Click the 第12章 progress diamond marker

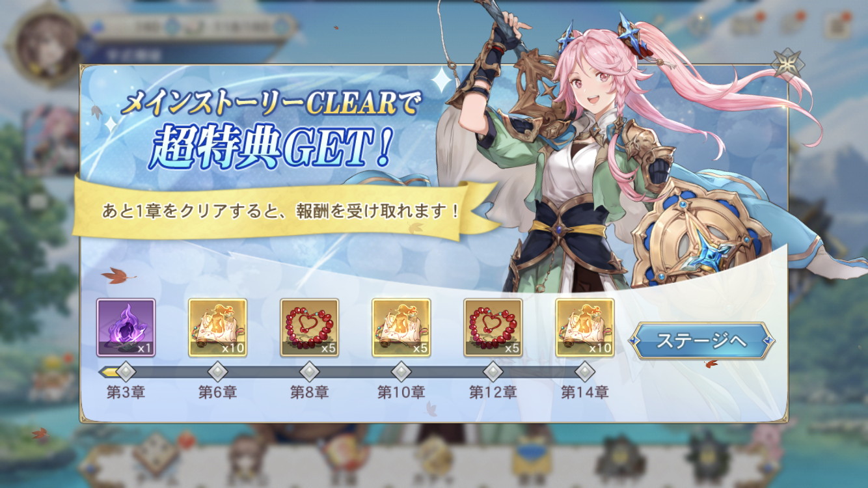pyautogui.click(x=493, y=372)
